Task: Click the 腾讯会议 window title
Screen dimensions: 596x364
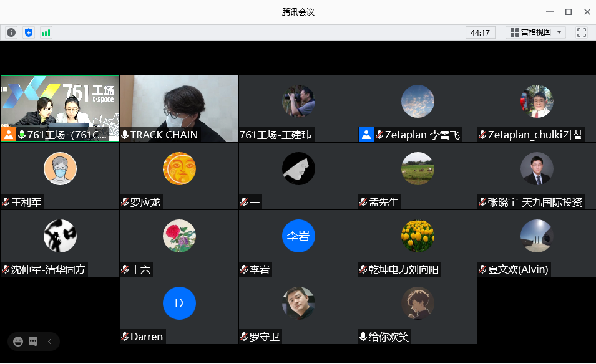Action: tap(298, 12)
